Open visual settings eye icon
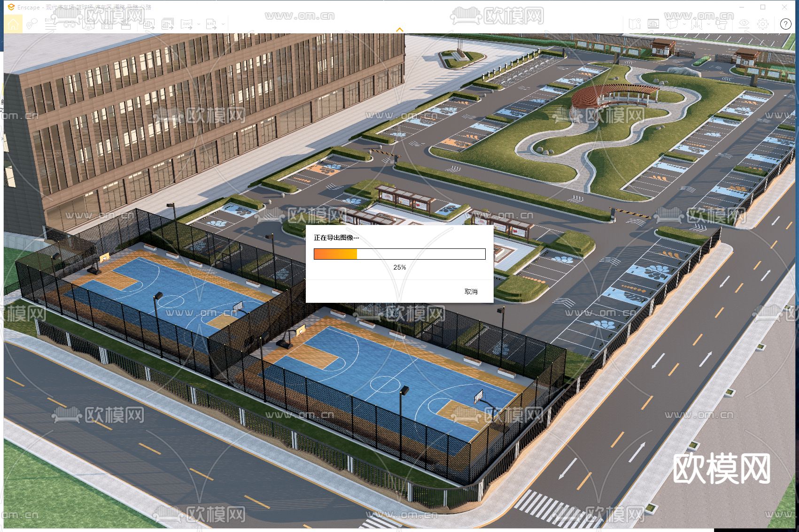 [x=744, y=24]
